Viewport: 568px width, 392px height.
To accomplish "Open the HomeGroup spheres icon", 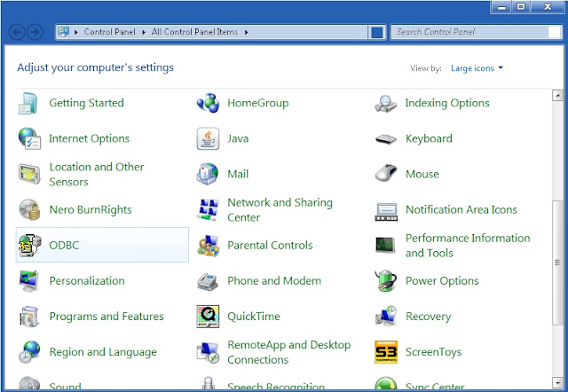I will click(208, 103).
